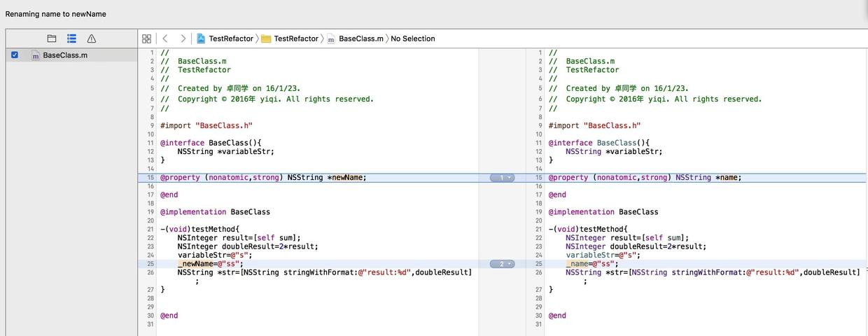Open the change 2 badge dropdown
The height and width of the screenshot is (336, 868).
pyautogui.click(x=502, y=264)
